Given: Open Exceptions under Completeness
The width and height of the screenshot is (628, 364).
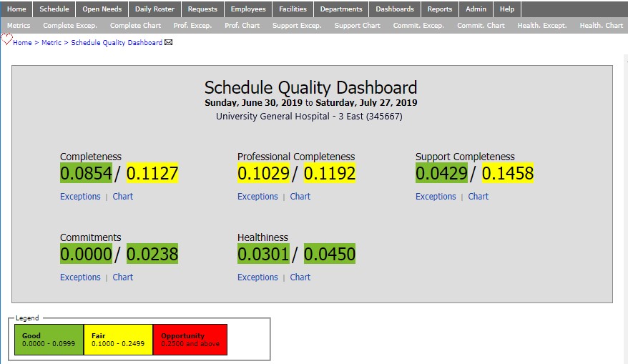Looking at the screenshot, I should (80, 197).
